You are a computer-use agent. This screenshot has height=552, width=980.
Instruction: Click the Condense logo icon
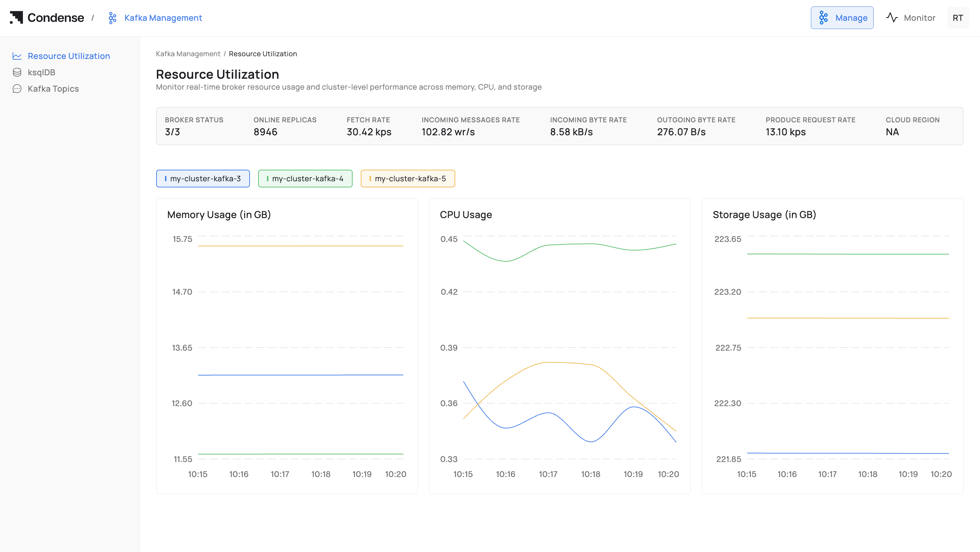pos(16,17)
